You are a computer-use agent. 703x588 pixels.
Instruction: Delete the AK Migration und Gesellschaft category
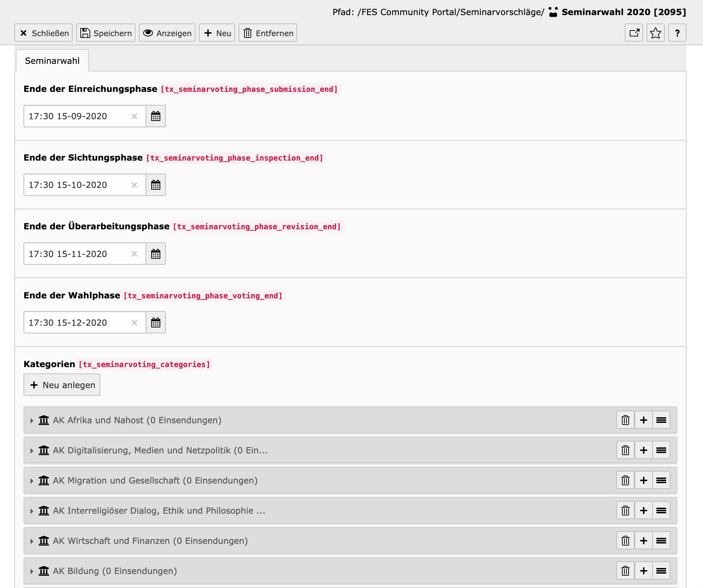625,480
